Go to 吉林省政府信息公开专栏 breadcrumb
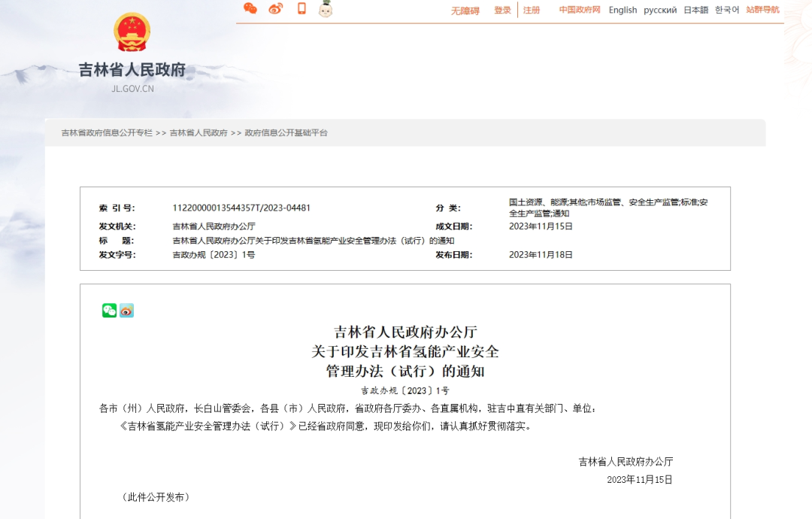Screen dimensions: 812x519 [x=107, y=133]
